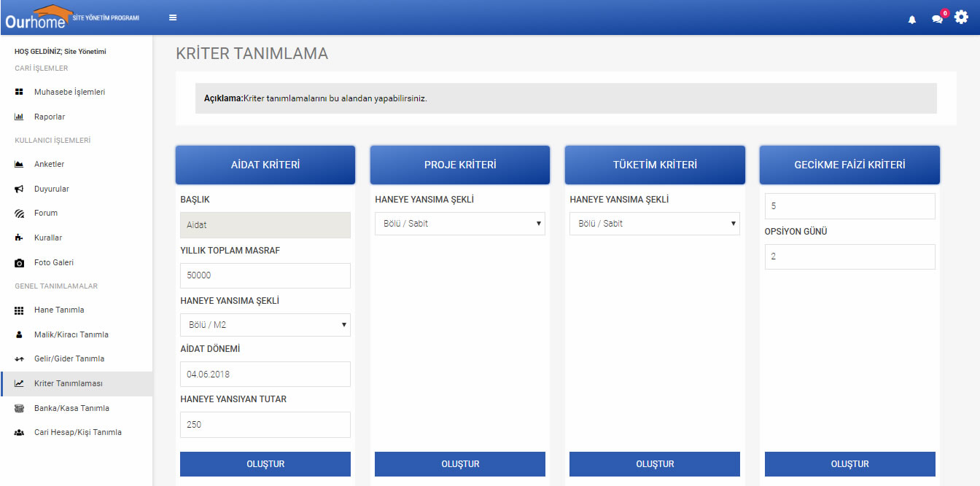Click the Aidat Dönemi date field

pyautogui.click(x=265, y=375)
